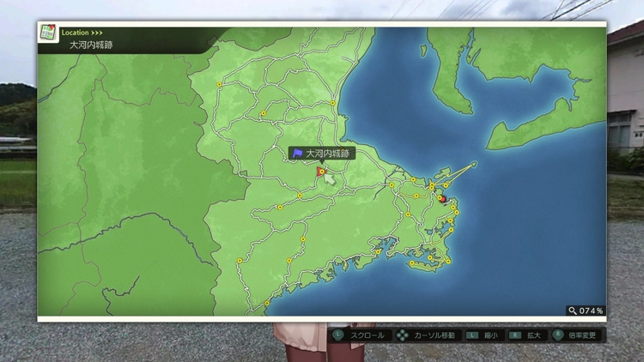Image resolution: width=644 pixels, height=362 pixels.
Task: Click the blue flag in the map tooltip
Action: (x=297, y=154)
